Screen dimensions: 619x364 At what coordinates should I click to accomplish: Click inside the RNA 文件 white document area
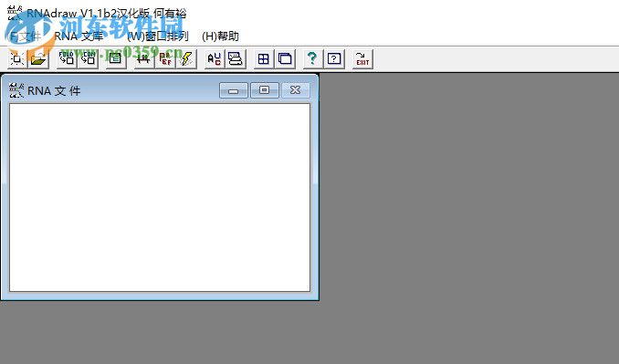coord(160,198)
